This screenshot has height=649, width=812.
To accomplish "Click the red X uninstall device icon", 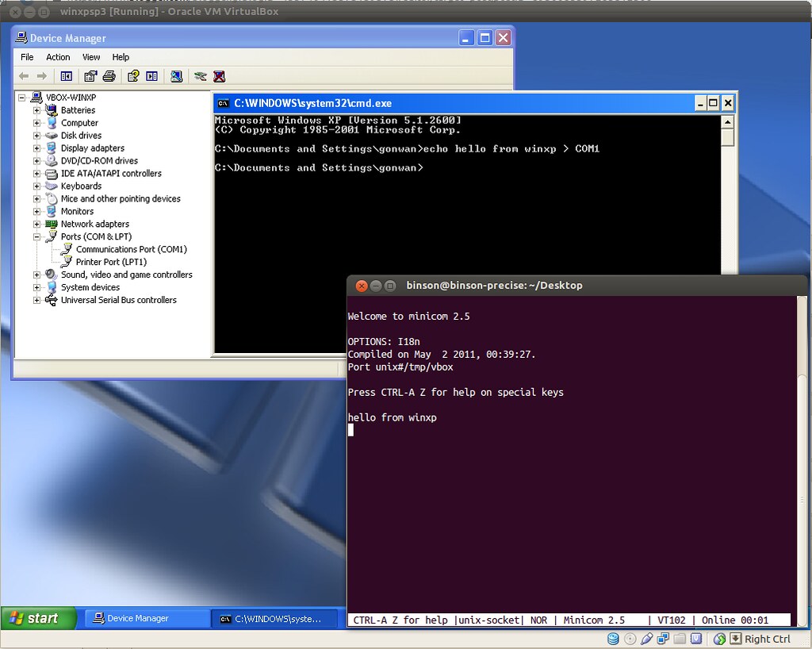I will click(220, 76).
